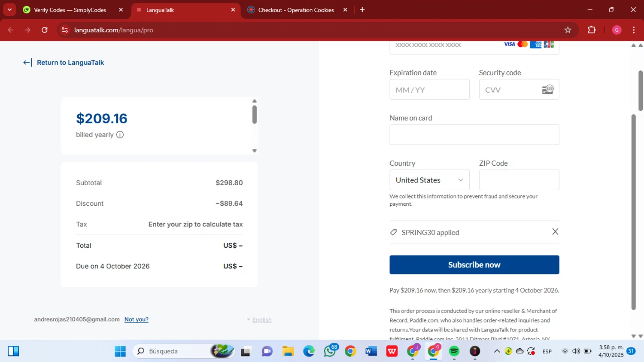Open Spotify from the taskbar

pos(454,351)
